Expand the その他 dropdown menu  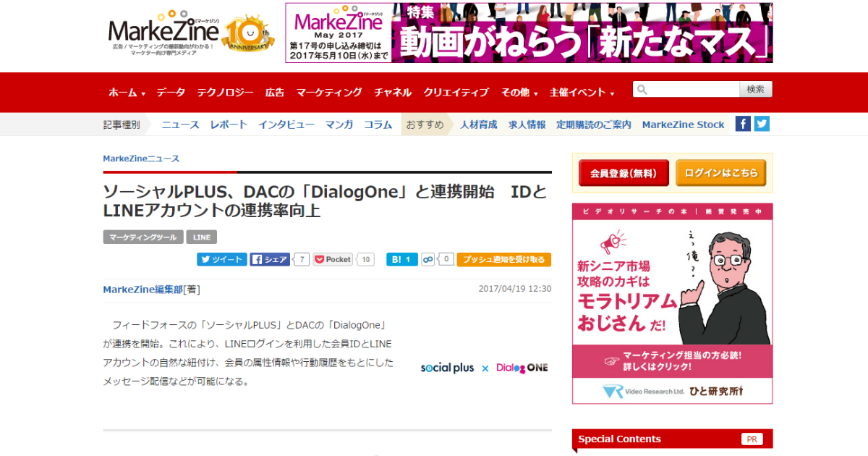pyautogui.click(x=519, y=93)
